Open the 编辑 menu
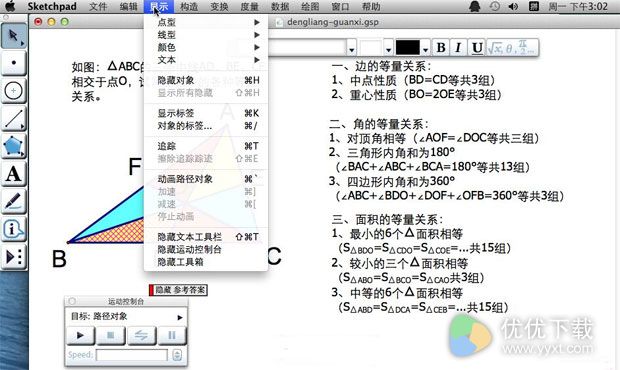620x370 pixels. pyautogui.click(x=129, y=6)
